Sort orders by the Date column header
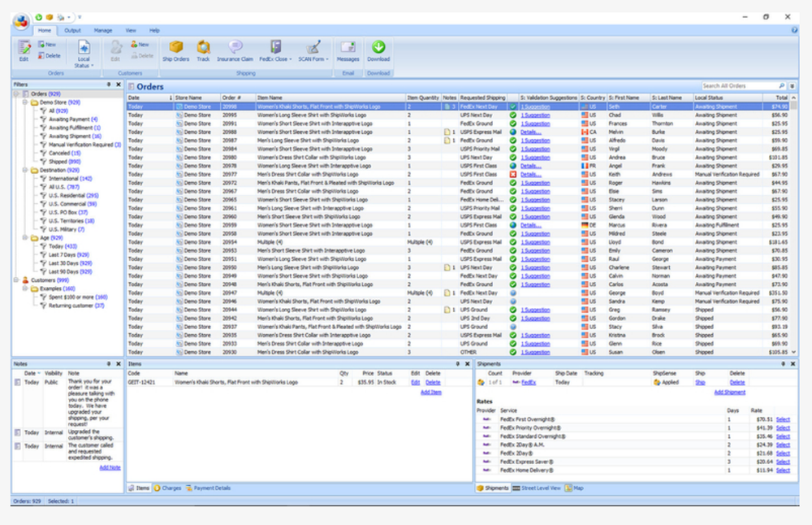812x525 pixels. tap(149, 98)
